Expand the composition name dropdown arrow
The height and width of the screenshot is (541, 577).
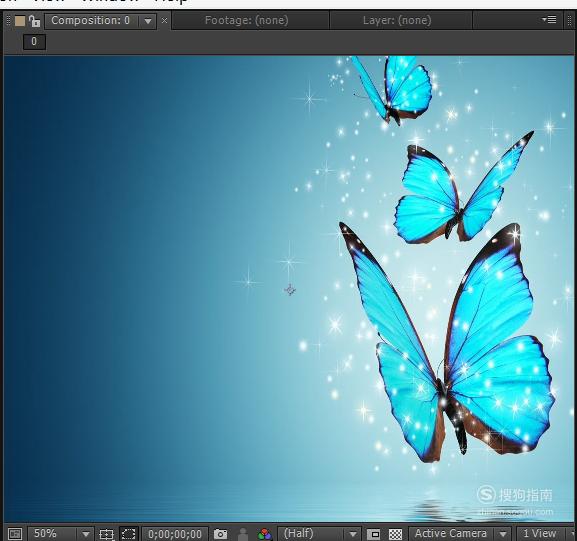point(148,21)
